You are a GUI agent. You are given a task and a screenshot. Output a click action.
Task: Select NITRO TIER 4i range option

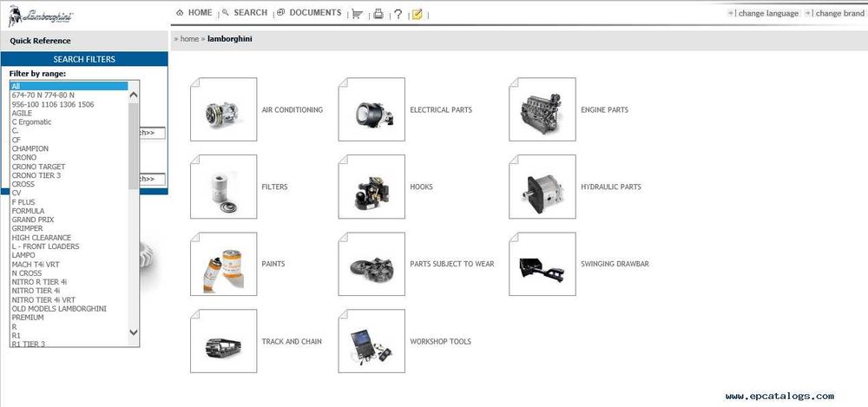click(69, 291)
